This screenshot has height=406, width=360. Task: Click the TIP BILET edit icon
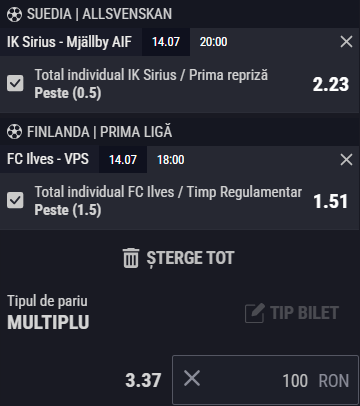(x=255, y=313)
